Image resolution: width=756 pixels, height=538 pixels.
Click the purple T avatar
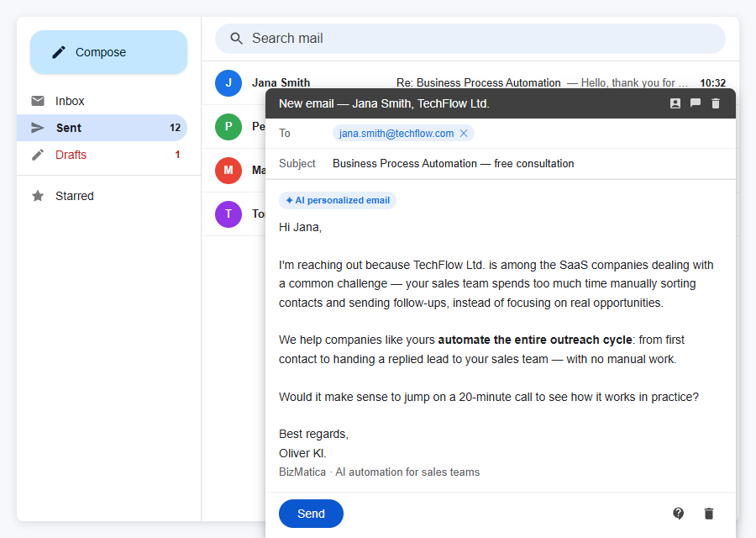(x=228, y=214)
